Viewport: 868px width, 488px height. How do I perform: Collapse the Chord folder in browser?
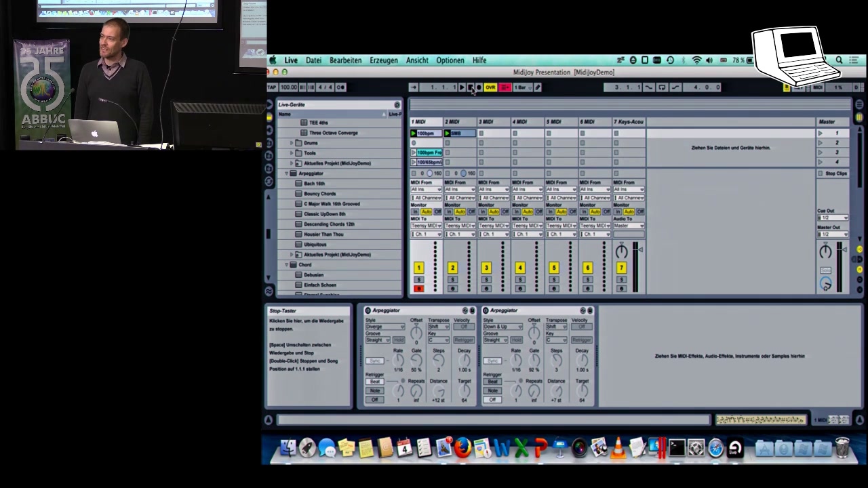(x=287, y=264)
